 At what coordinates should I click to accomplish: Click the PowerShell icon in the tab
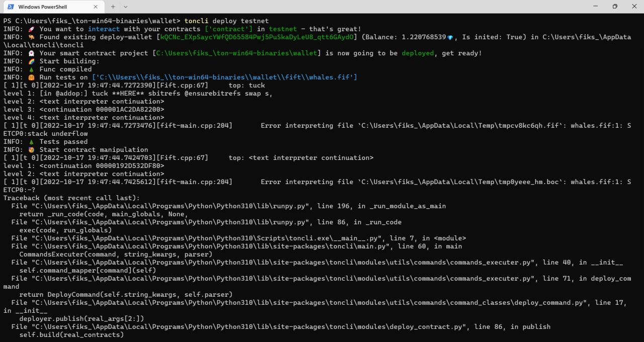click(x=10, y=7)
